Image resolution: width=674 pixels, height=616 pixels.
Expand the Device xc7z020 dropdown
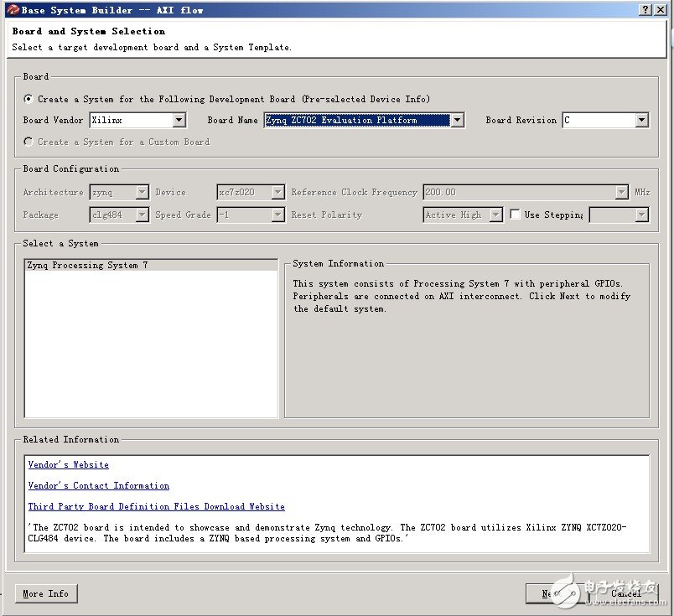click(277, 193)
